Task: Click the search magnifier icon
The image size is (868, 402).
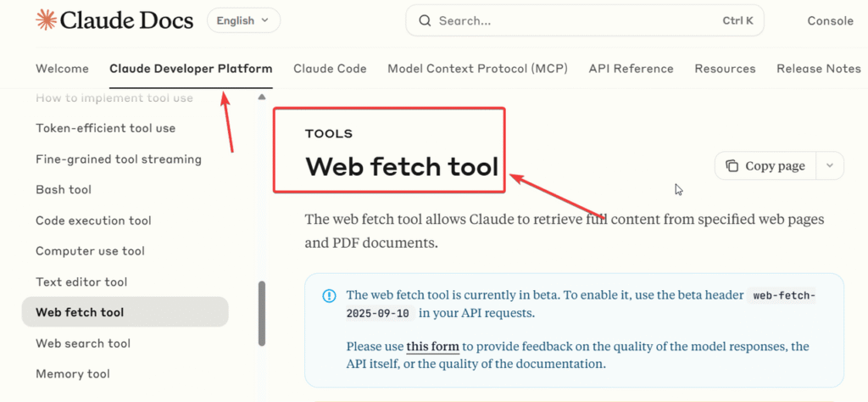Action: [x=425, y=20]
